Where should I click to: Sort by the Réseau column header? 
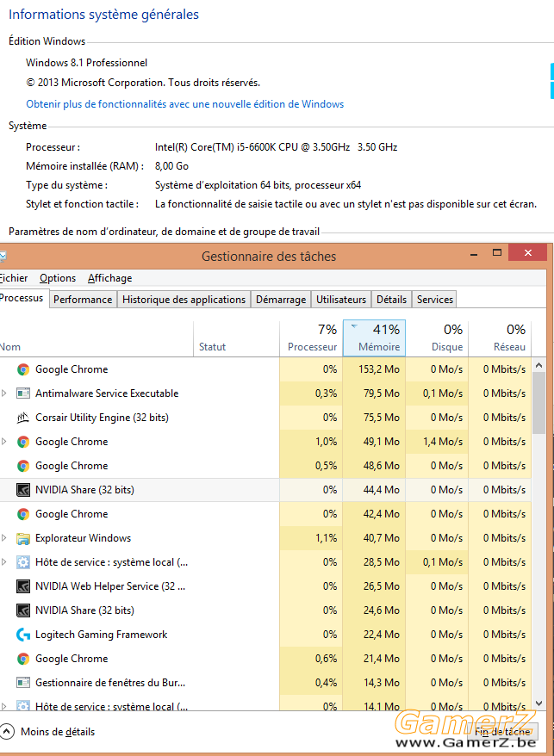pyautogui.click(x=500, y=338)
